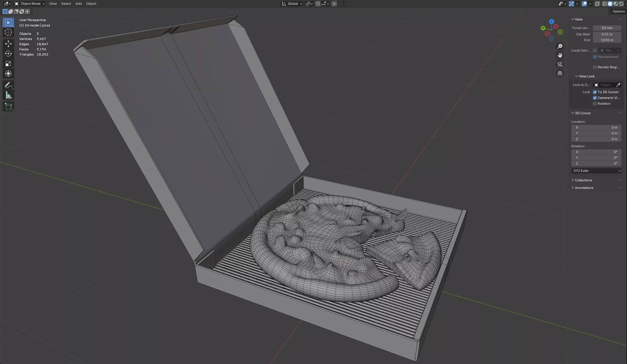Viewport: 627px width, 364px height.
Task: Choose Intersect Selection mode icon
Action: click(x=27, y=11)
